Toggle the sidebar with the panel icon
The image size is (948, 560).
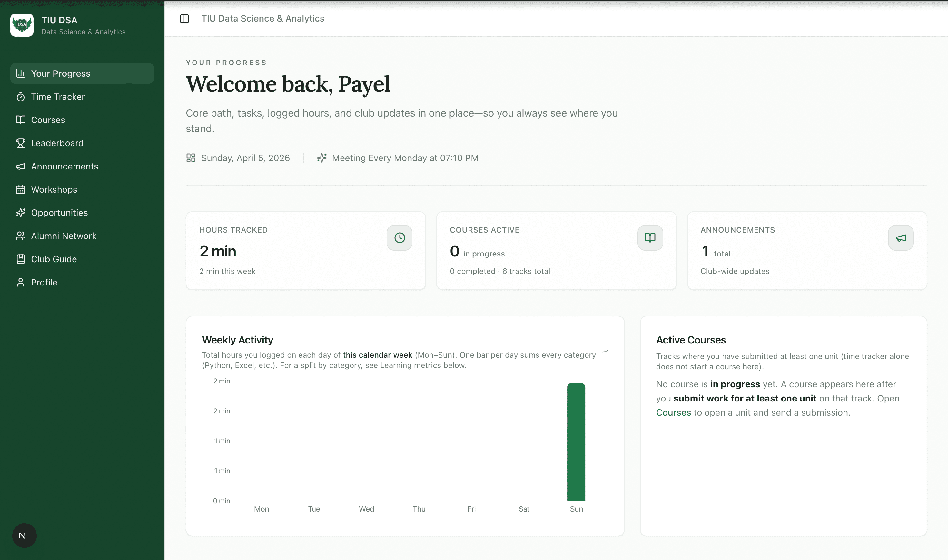click(x=185, y=18)
